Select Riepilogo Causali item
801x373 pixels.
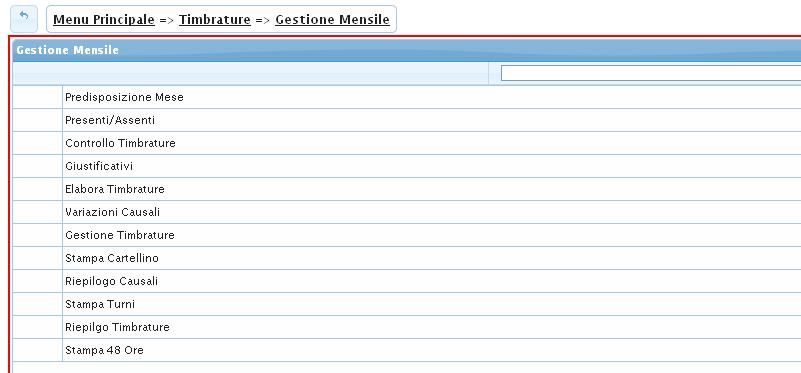pyautogui.click(x=111, y=281)
